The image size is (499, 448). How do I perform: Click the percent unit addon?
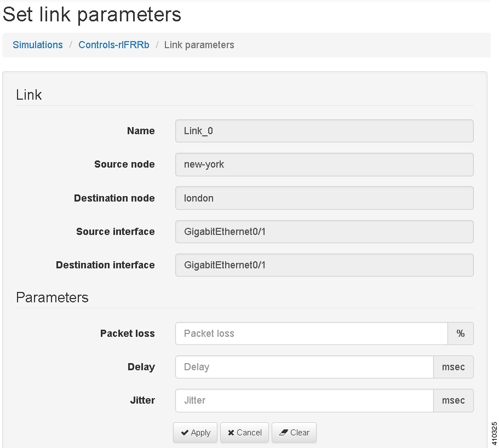461,334
